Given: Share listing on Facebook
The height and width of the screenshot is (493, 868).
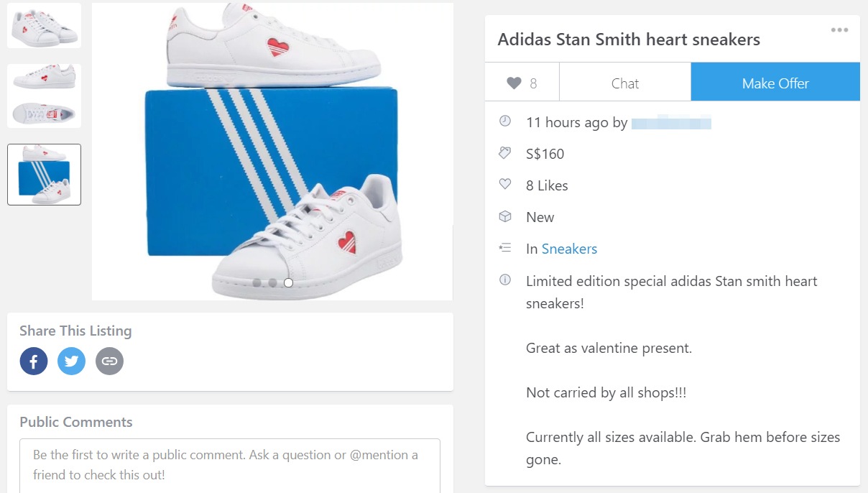Looking at the screenshot, I should click(34, 361).
